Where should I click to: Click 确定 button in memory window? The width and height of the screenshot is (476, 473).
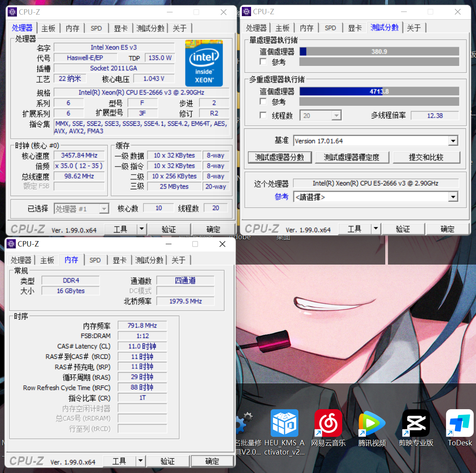(212, 461)
